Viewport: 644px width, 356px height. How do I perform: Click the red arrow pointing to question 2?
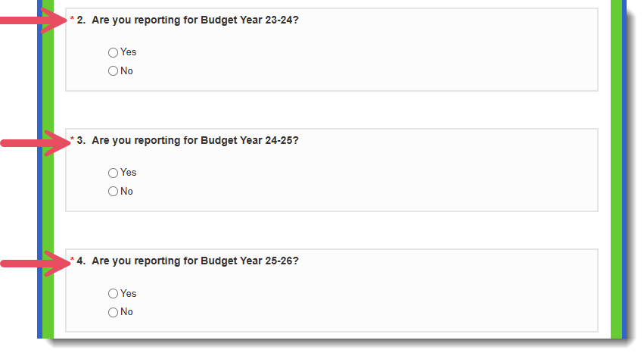pos(33,20)
